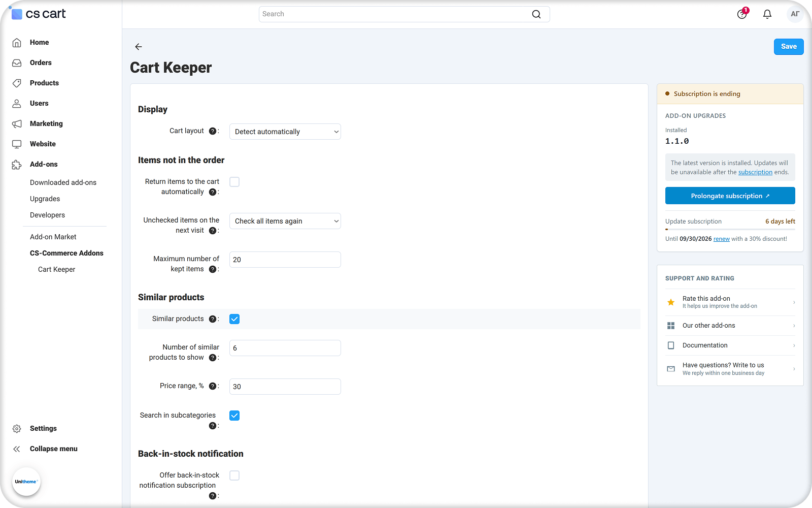Click the renew discount link
Screen dimensions: 812x508
point(721,239)
